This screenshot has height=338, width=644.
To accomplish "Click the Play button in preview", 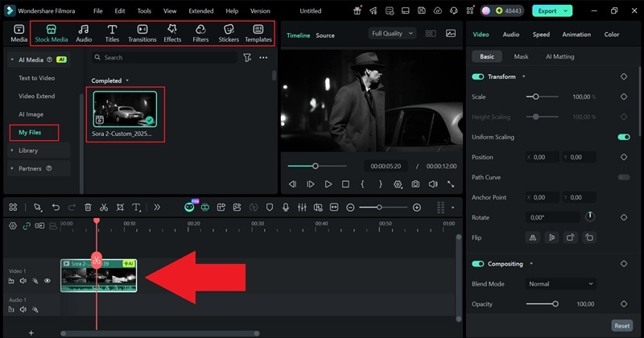I will [328, 184].
